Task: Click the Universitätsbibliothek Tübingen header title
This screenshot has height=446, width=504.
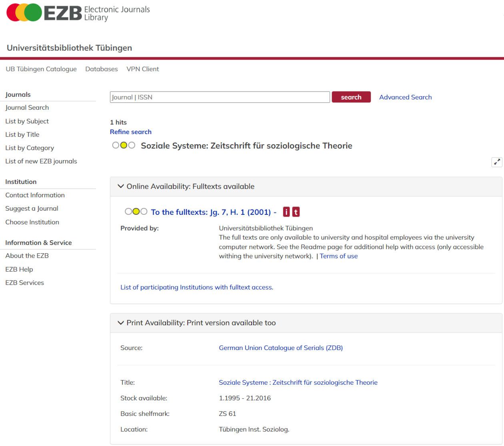Action: (x=69, y=48)
